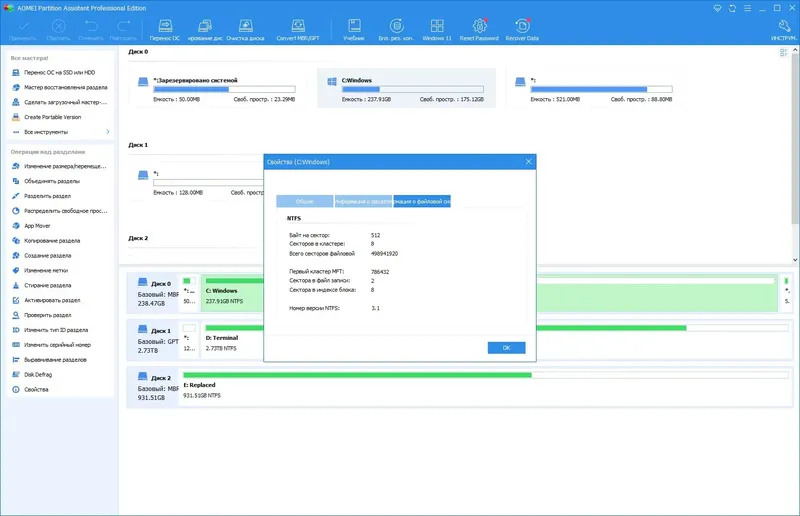This screenshot has width=800, height=516.
Task: Choose Изменение размера/перемещение operation
Action: coord(59,166)
